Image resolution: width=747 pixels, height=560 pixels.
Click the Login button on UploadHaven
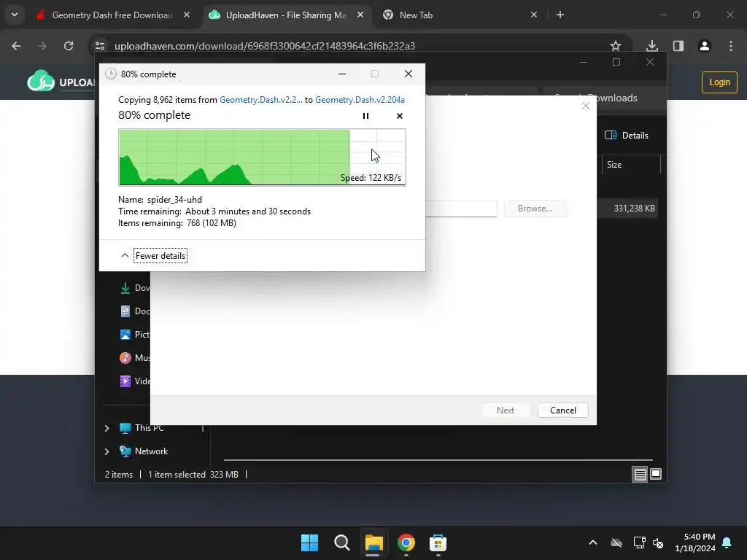719,82
